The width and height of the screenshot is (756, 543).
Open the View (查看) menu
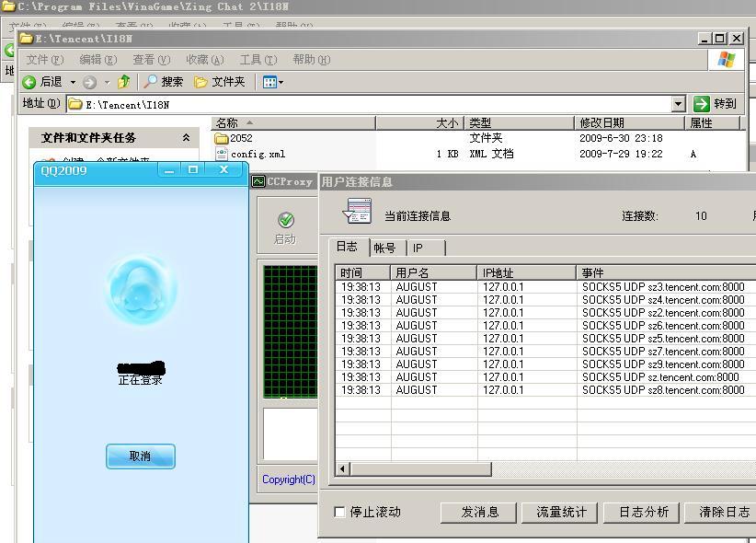[152, 60]
